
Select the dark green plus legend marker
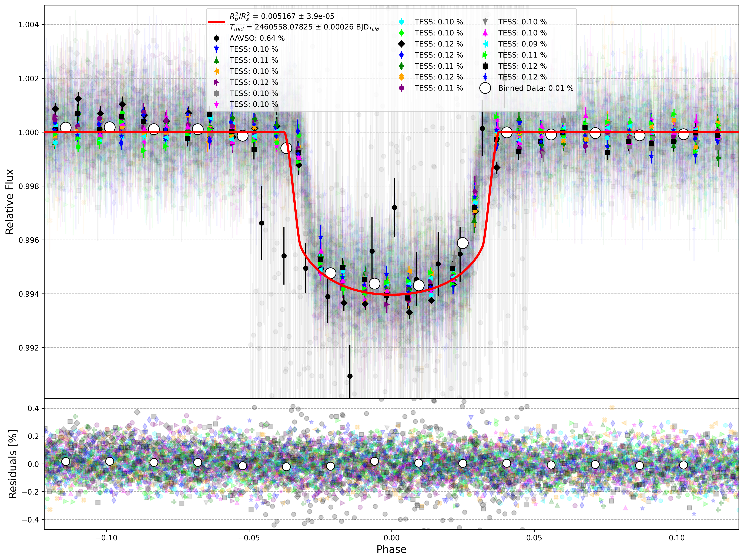(x=401, y=66)
